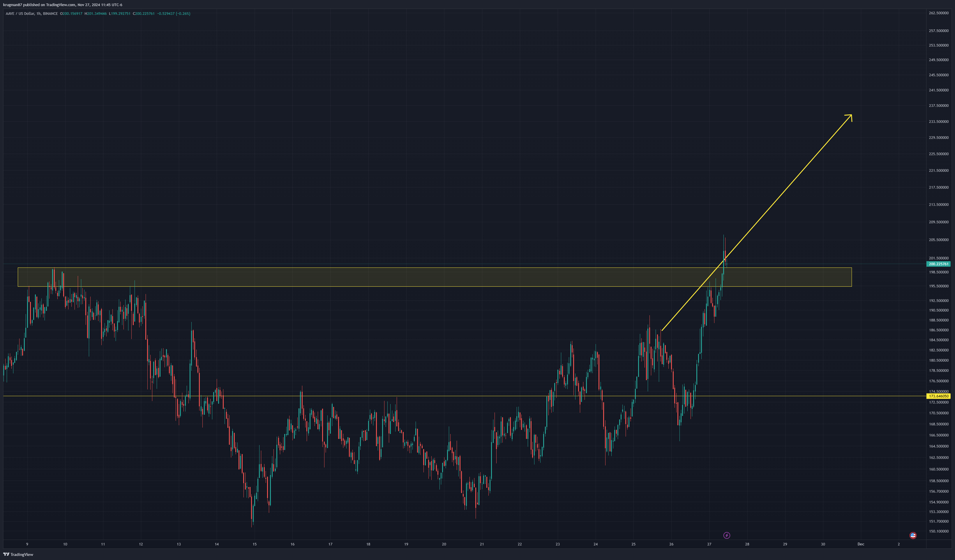Click the 150.100000 price axis label
955x560 pixels.
click(939, 531)
